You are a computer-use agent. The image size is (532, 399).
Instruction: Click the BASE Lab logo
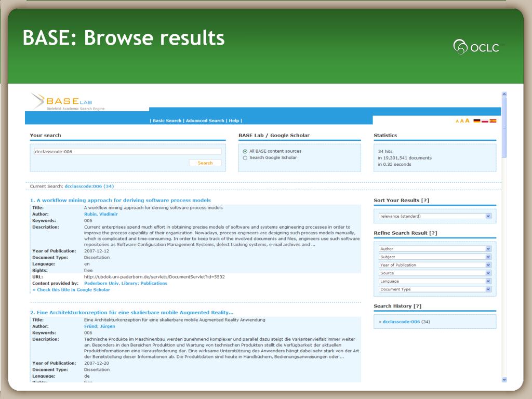68,101
